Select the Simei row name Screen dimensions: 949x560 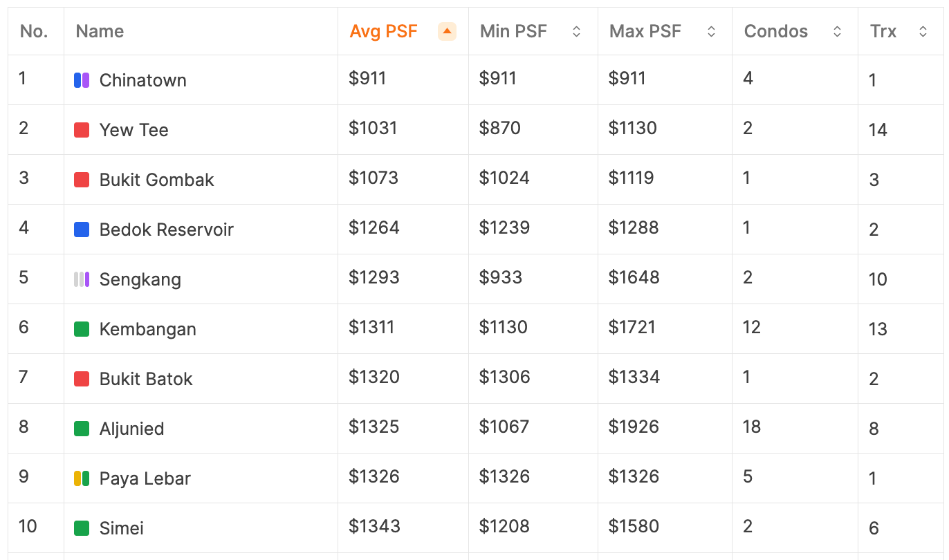(x=122, y=528)
